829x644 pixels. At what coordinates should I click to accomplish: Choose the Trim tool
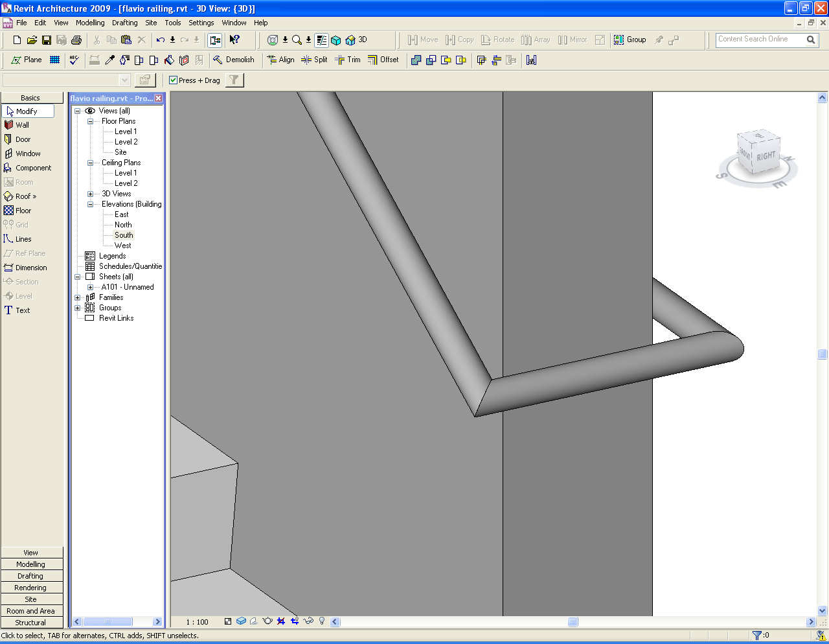pos(348,60)
